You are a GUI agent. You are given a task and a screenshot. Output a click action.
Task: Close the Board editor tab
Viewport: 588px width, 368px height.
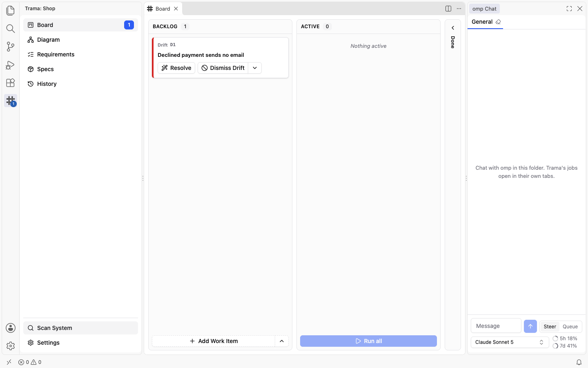[176, 9]
